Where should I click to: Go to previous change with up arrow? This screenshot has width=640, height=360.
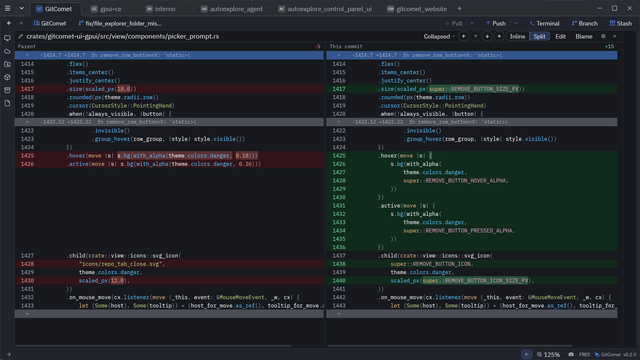click(476, 36)
